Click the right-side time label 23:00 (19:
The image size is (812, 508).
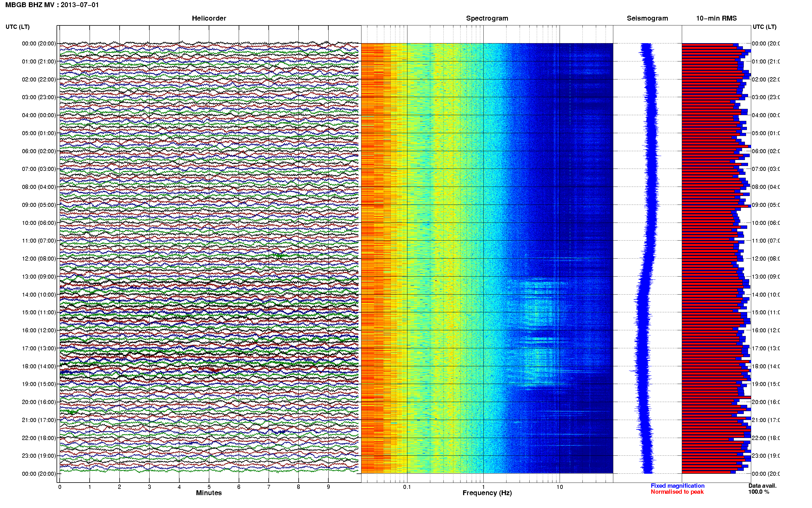coord(766,456)
